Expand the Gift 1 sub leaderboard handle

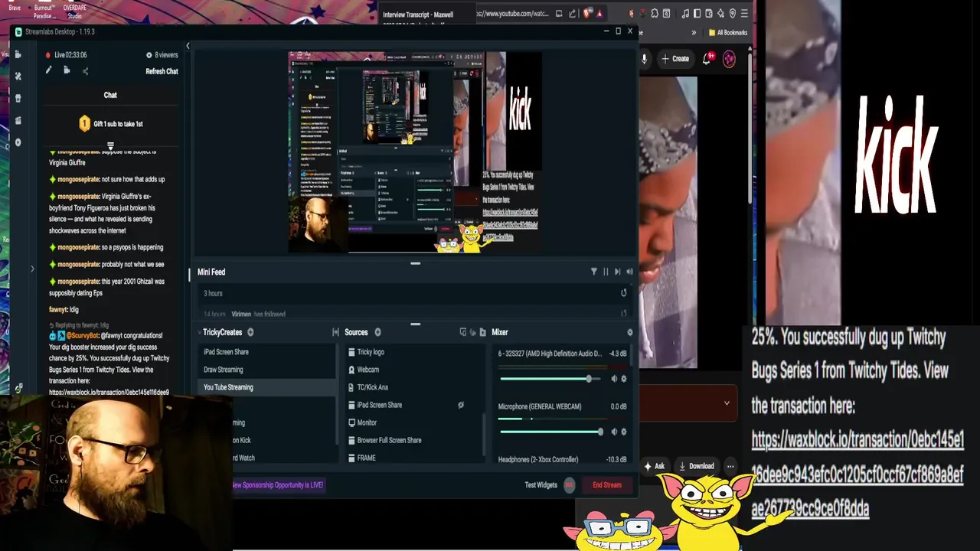pos(110,145)
